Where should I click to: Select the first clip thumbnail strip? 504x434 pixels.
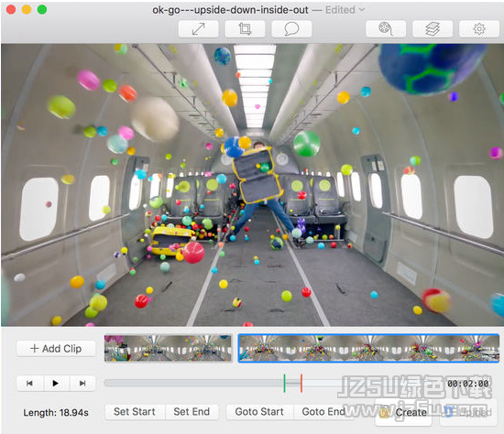coord(168,348)
